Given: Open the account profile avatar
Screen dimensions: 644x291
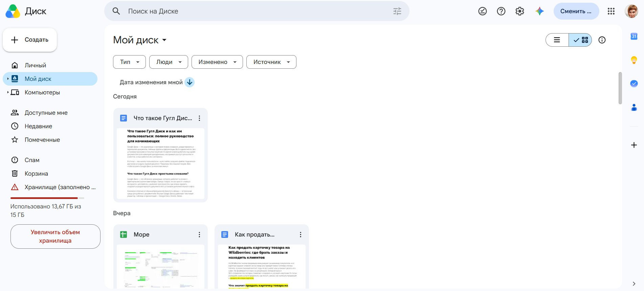Looking at the screenshot, I should [631, 11].
